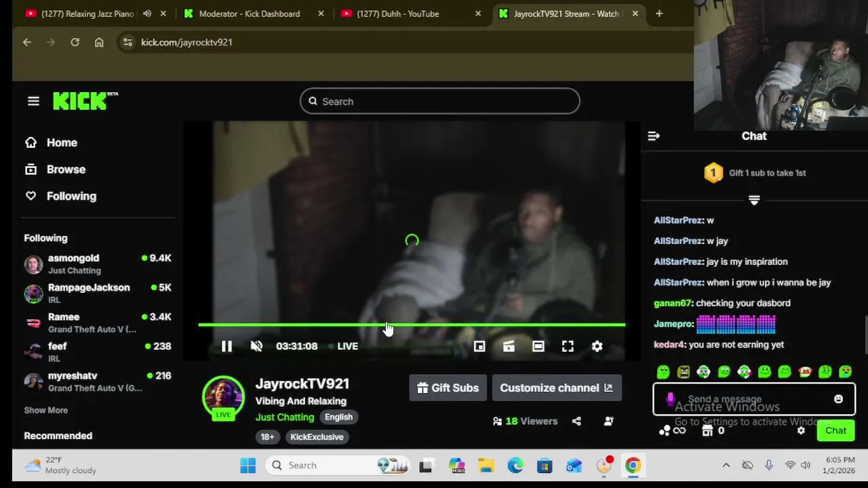Enter fullscreen in the video player
The image size is (868, 488).
click(568, 346)
